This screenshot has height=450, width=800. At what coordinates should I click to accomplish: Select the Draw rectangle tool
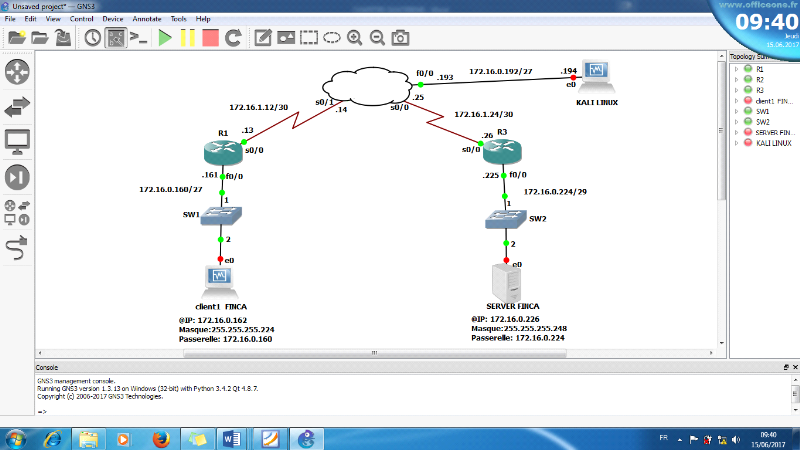[309, 38]
